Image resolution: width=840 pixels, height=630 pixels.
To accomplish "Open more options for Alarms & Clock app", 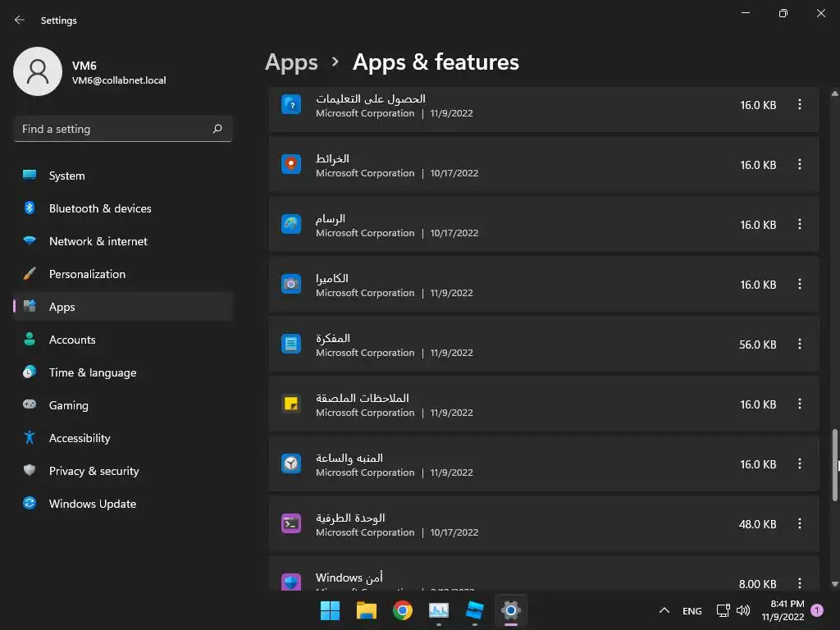I will click(799, 464).
